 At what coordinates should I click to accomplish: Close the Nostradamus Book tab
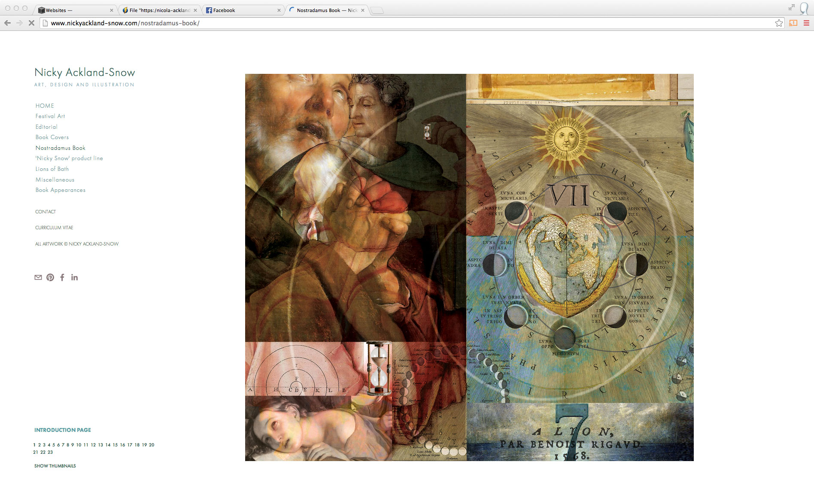[363, 10]
